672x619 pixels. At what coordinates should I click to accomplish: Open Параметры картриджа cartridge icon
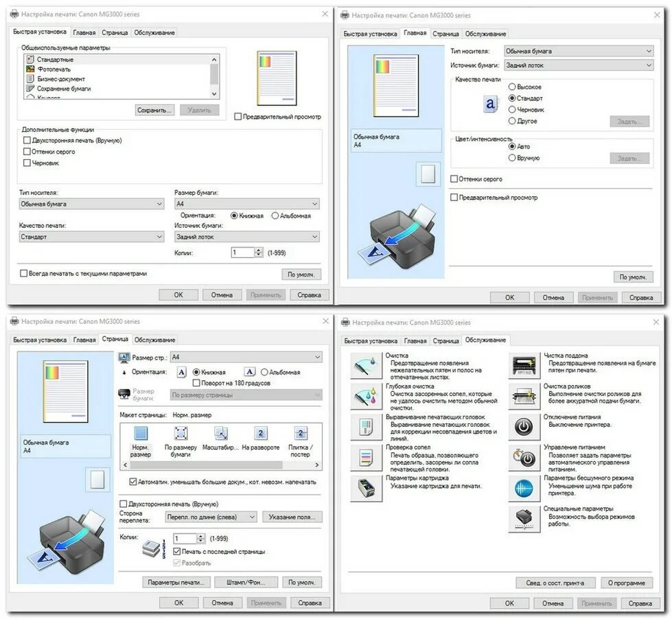click(366, 489)
